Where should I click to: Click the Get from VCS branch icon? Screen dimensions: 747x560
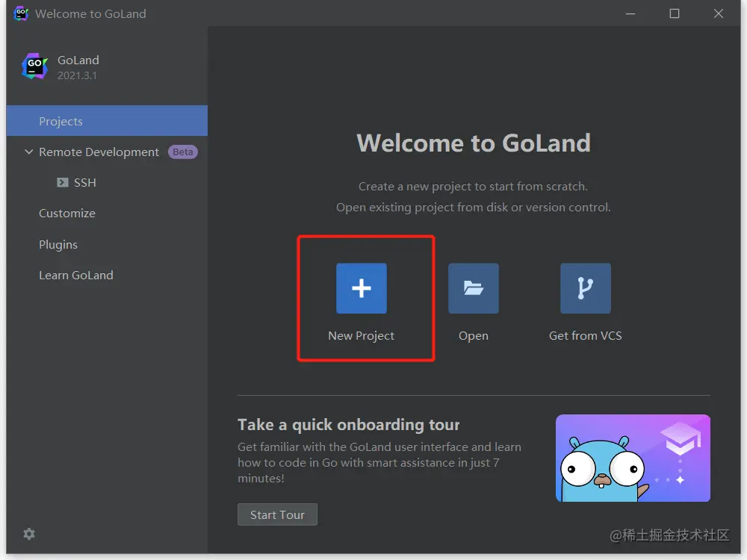(585, 288)
